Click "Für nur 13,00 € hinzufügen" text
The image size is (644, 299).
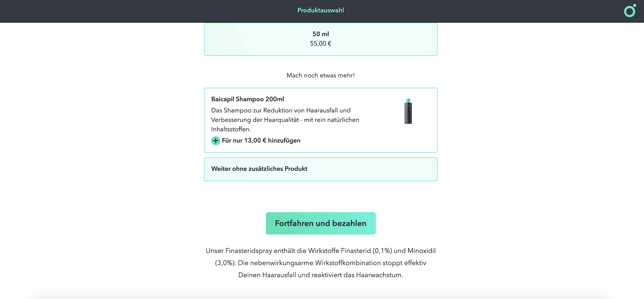pyautogui.click(x=261, y=141)
